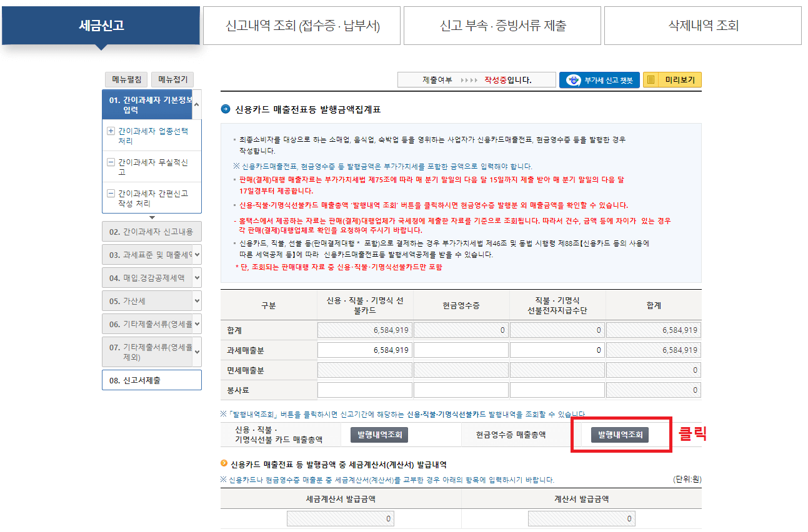The width and height of the screenshot is (808, 532).
Task: Select 08. 신고서제출 from sidebar menu
Action: [151, 380]
